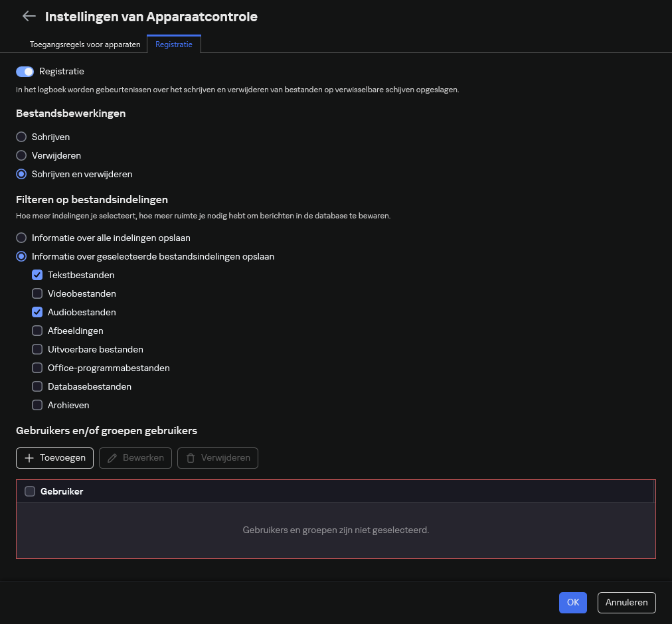Click the back arrow to leave Apparaatcontrole settings
This screenshot has height=624, width=672.
click(29, 16)
